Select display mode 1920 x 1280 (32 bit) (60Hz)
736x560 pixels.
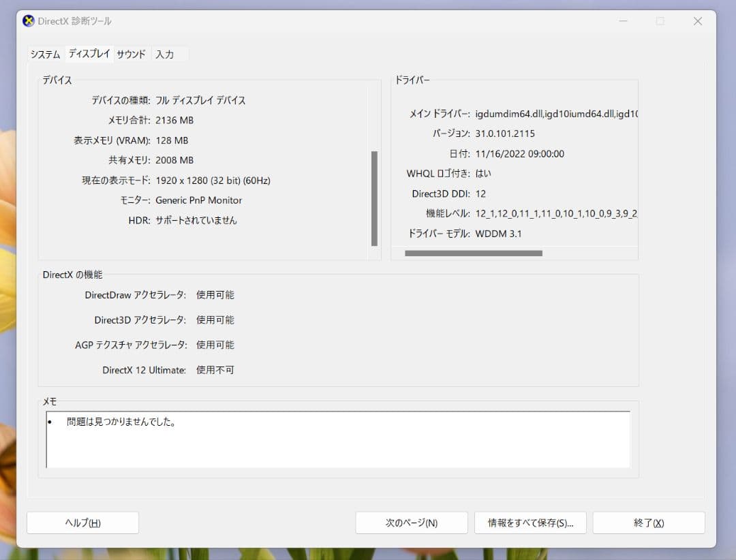click(213, 181)
